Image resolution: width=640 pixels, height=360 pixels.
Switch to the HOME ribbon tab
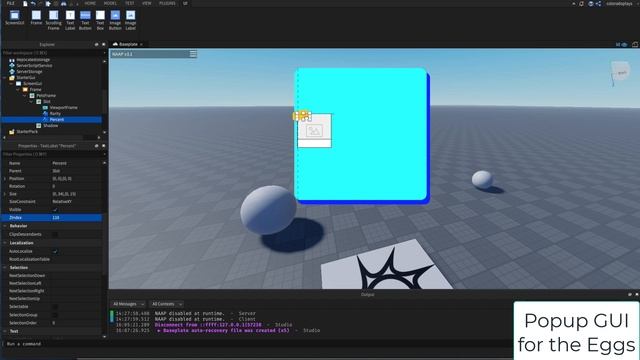[90, 3]
